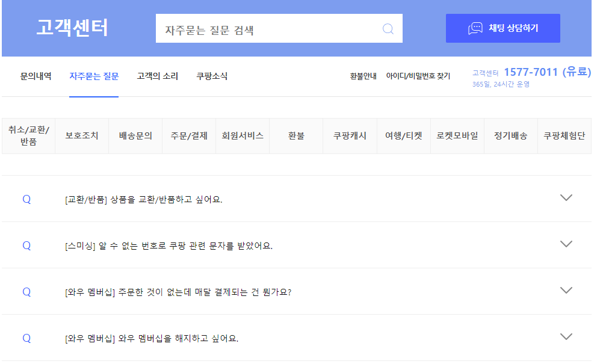Screen dimensions: 600x364
Task: Select the 취소/교환/반품 category
Action: (29, 136)
